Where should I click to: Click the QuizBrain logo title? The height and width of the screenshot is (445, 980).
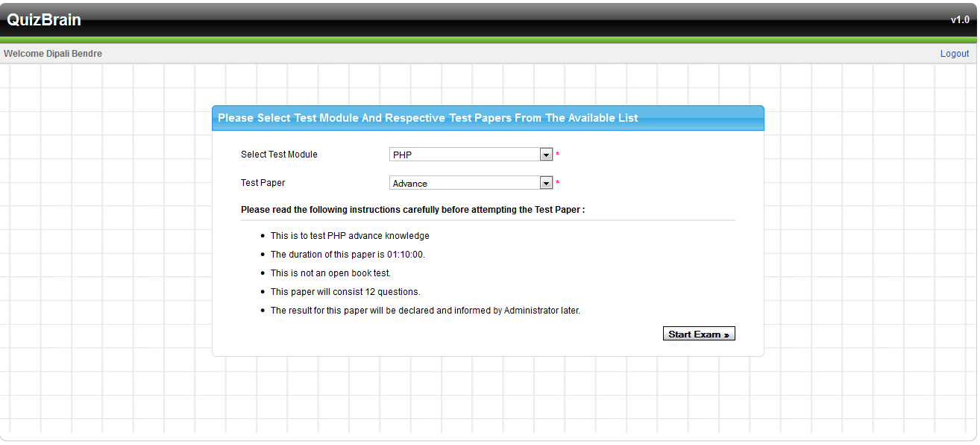[44, 20]
